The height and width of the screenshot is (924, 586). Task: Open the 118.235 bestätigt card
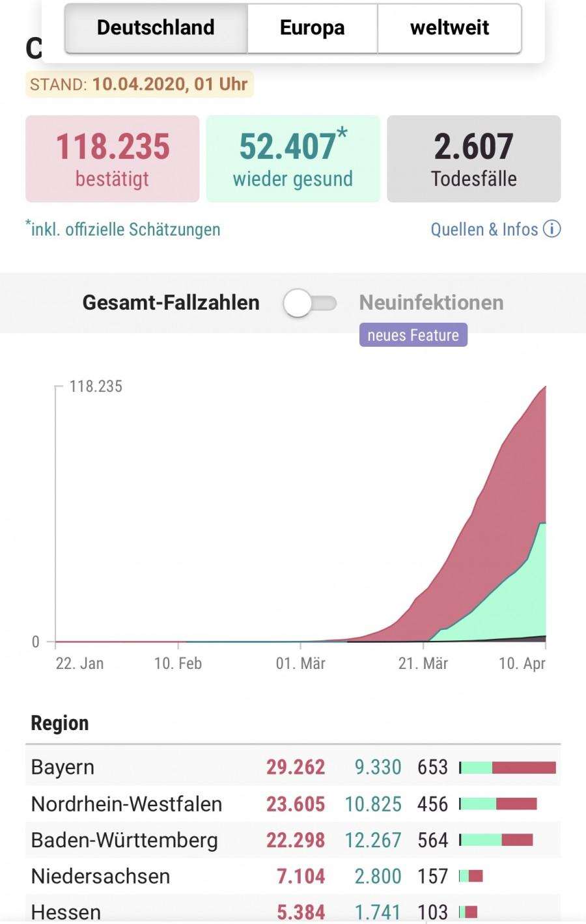click(113, 159)
